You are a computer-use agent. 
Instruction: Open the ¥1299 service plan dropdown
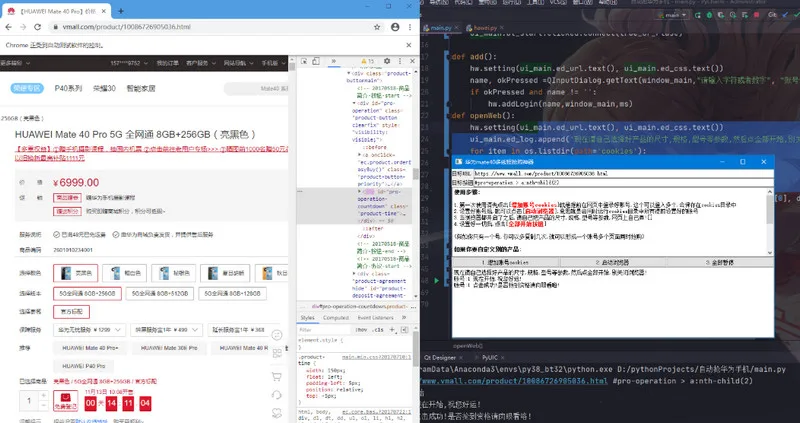point(89,330)
